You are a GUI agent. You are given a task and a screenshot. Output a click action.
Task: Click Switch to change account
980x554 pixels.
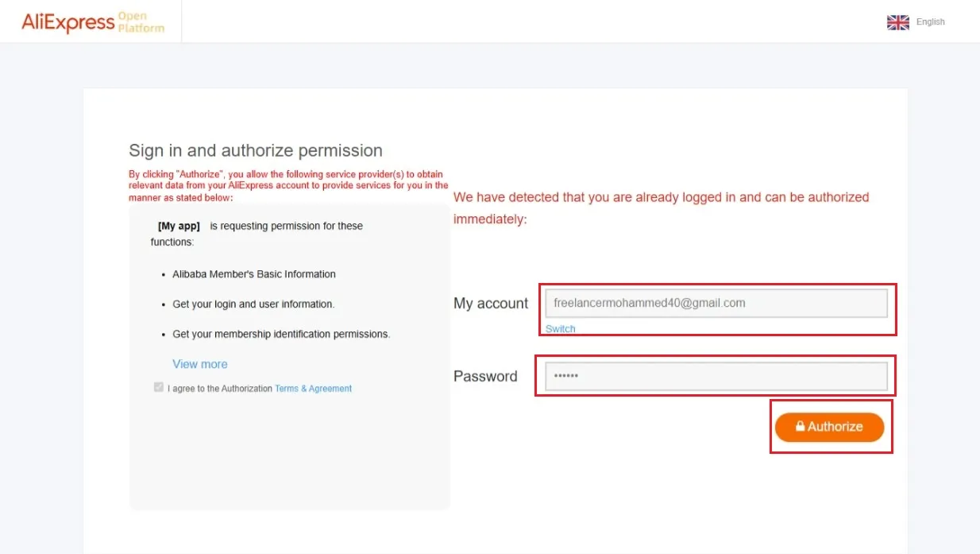pos(560,328)
